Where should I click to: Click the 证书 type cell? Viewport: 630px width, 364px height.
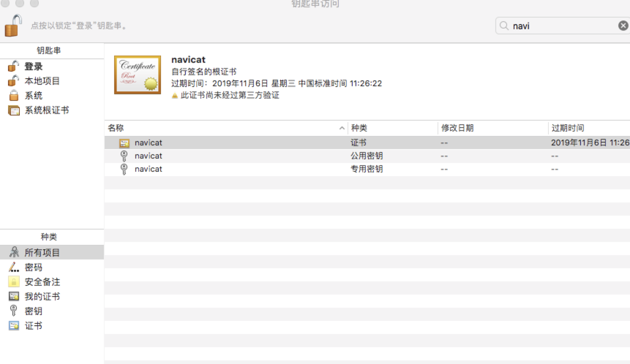pos(359,143)
